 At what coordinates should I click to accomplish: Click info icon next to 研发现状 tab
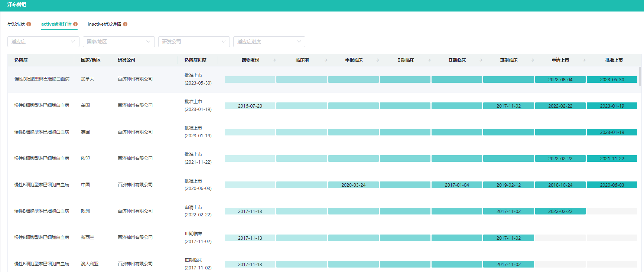pyautogui.click(x=29, y=24)
